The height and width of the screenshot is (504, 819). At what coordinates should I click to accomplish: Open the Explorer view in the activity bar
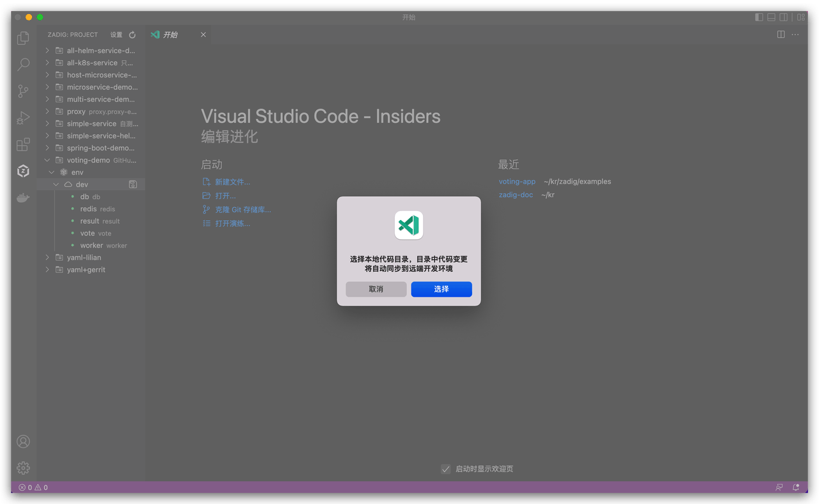tap(23, 38)
